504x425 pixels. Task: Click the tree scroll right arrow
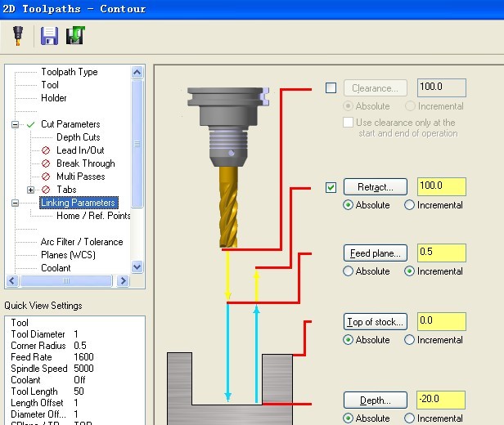[x=123, y=281]
